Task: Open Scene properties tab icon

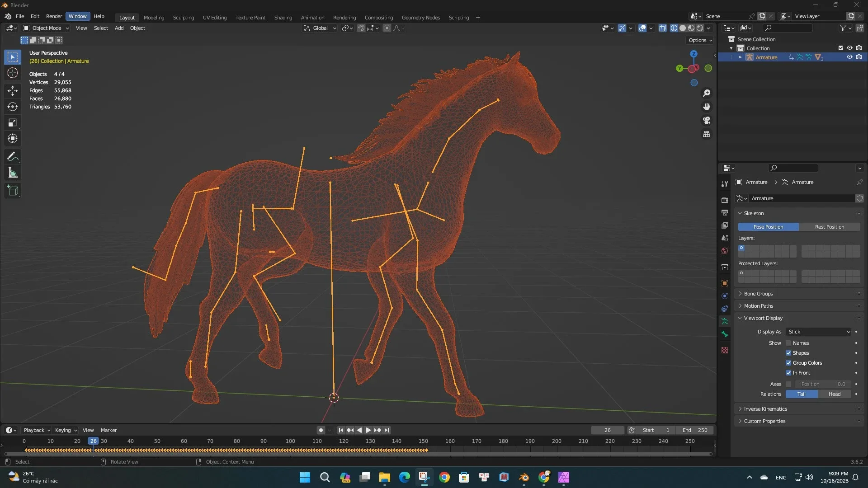Action: (725, 238)
